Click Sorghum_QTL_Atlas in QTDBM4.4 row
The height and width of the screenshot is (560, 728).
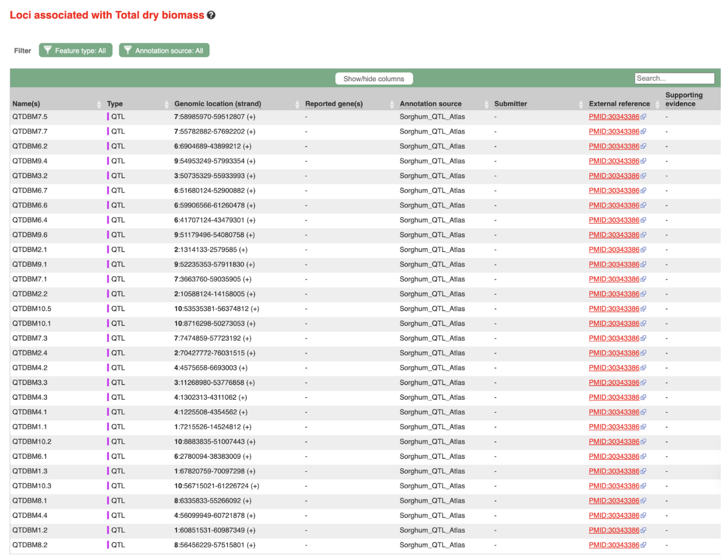click(x=432, y=516)
